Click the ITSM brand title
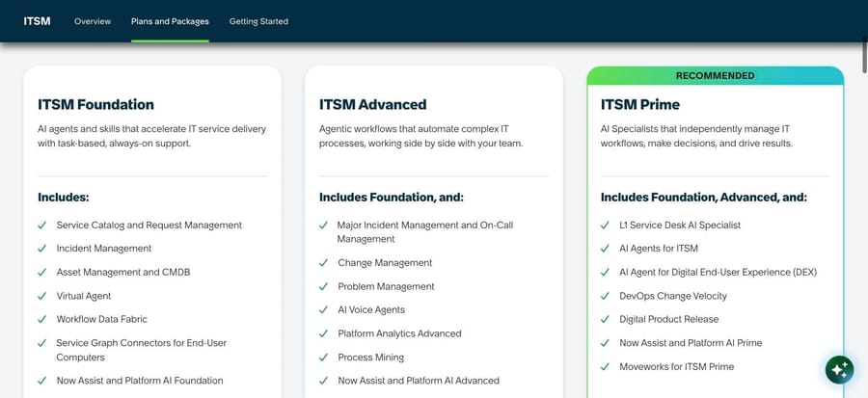This screenshot has height=398, width=868. coord(37,21)
